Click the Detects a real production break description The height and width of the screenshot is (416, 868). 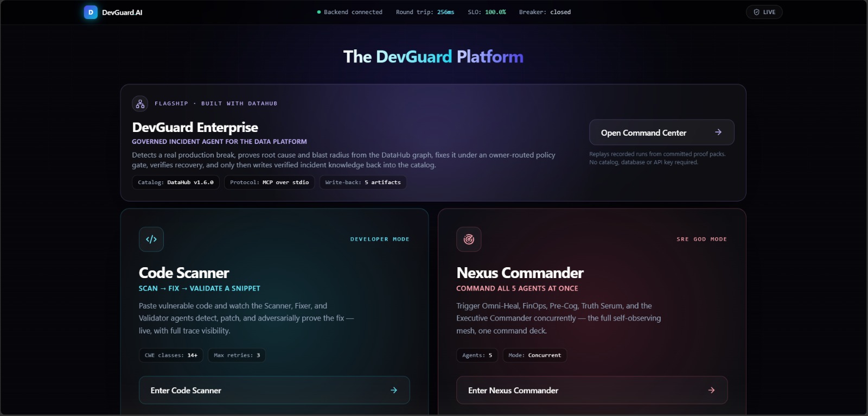point(344,160)
